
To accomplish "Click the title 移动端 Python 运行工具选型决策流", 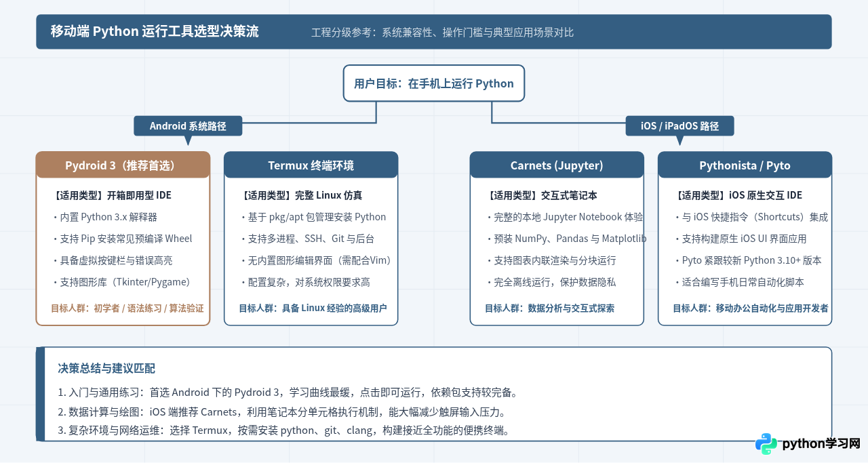I will click(x=155, y=31).
